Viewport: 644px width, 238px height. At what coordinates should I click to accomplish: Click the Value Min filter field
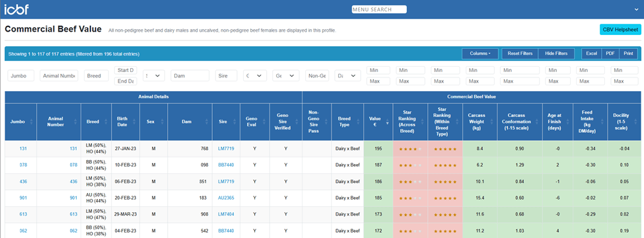pos(378,70)
